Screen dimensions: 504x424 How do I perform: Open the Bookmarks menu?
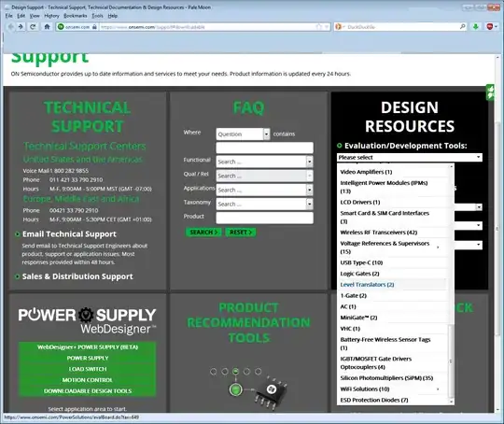coord(76,16)
